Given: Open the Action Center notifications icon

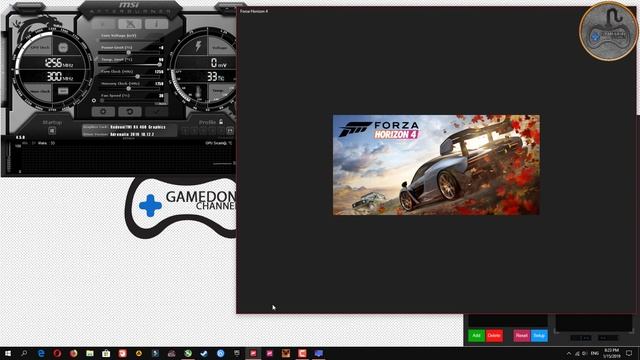Looking at the screenshot, I should 629,353.
